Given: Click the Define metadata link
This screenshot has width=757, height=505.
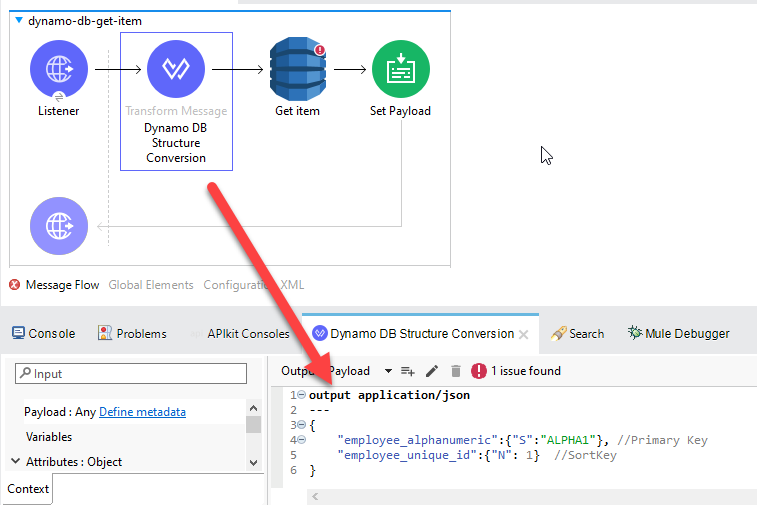Looking at the screenshot, I should coord(142,412).
